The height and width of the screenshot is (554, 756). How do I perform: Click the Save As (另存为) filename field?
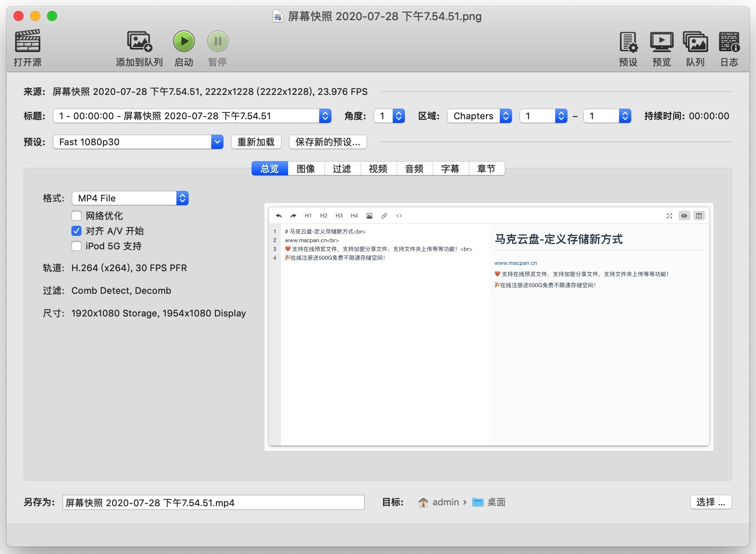(x=213, y=502)
